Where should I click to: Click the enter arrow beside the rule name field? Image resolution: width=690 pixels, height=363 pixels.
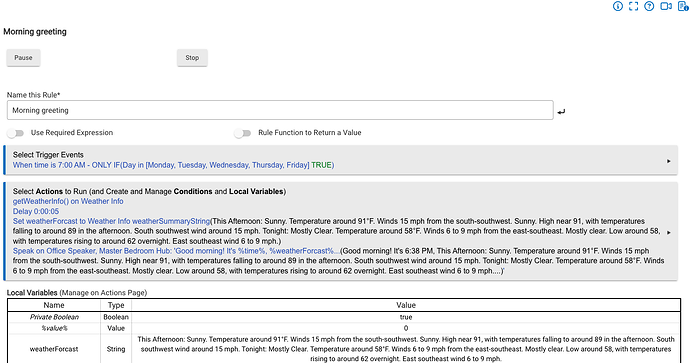coord(561,112)
